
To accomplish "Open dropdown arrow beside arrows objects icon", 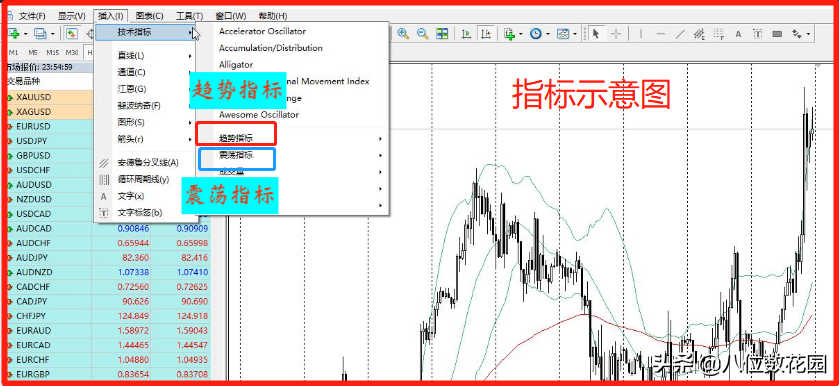I will pyautogui.click(x=808, y=34).
